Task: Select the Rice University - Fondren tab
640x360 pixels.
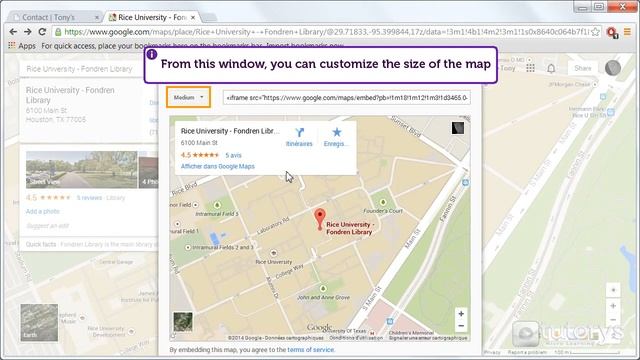Action: [x=152, y=17]
